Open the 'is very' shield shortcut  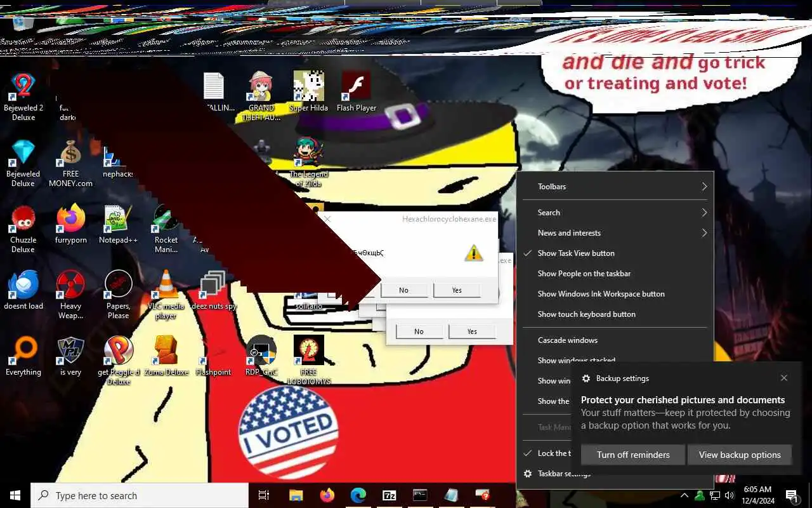tap(71, 357)
